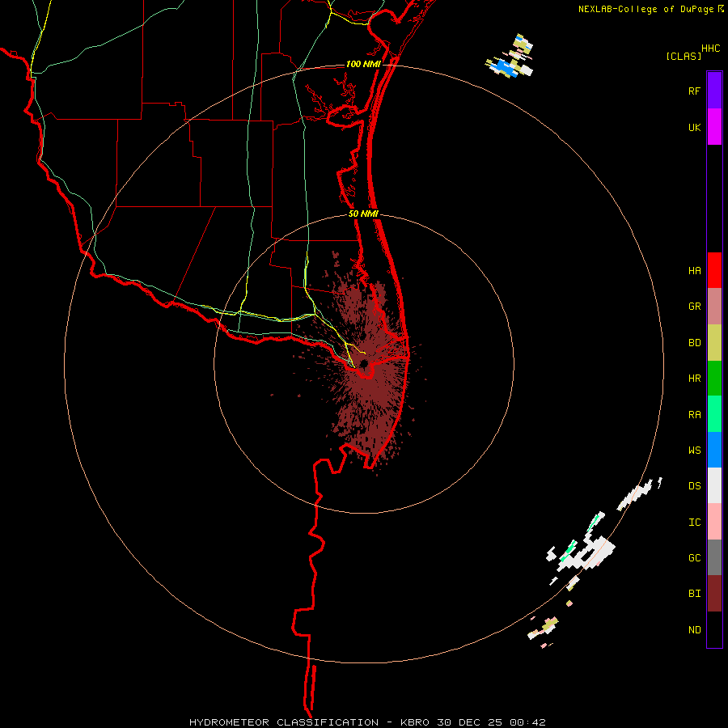Click the 'KBRO' station identifier
Viewport: 728px width, 728px height.
click(415, 722)
